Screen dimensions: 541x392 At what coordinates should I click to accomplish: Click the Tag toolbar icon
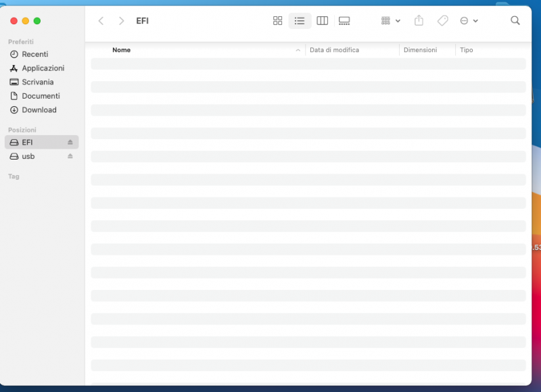coord(443,21)
